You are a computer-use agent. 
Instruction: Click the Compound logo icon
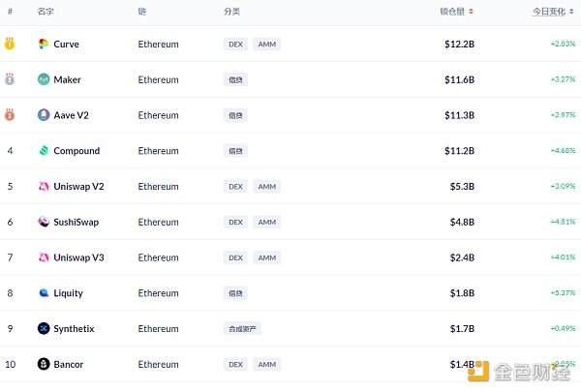(x=44, y=151)
